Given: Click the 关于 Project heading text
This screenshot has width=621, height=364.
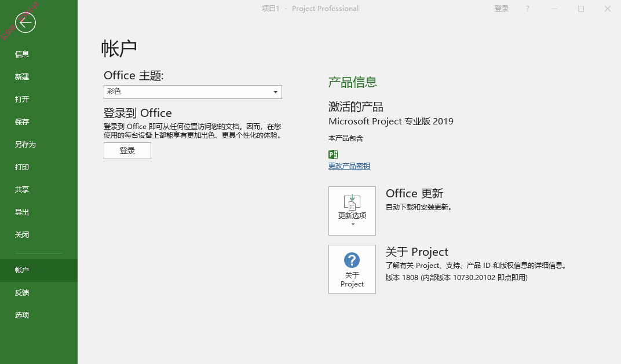Looking at the screenshot, I should coord(417,252).
